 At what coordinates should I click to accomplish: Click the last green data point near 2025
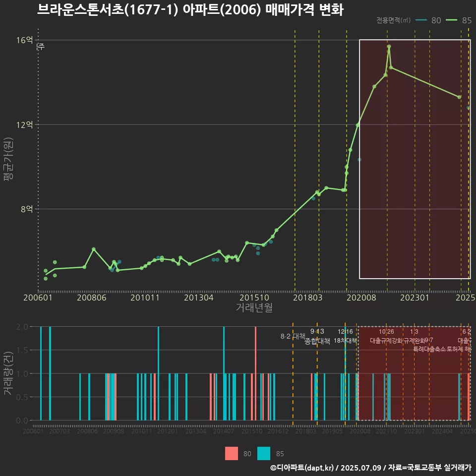pyautogui.click(x=459, y=97)
